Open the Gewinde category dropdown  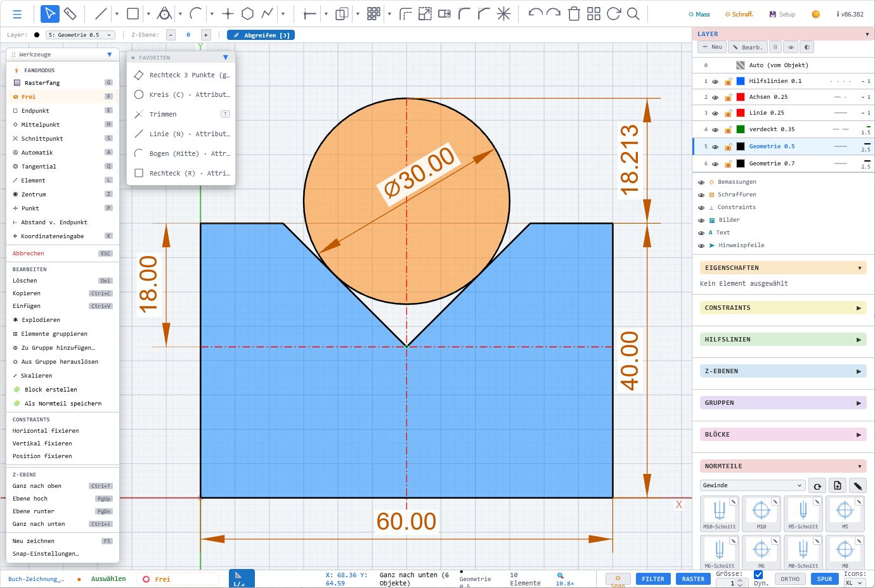click(752, 485)
